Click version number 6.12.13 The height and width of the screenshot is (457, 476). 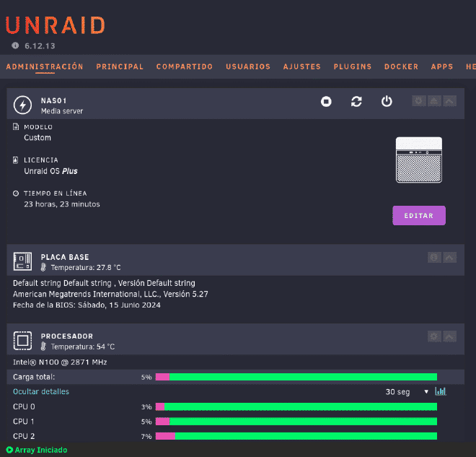point(40,46)
